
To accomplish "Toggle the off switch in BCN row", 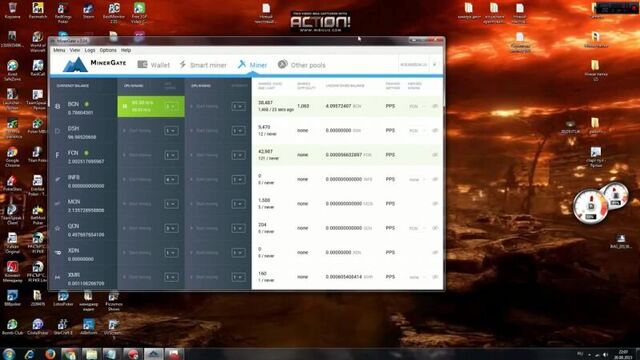I will [435, 106].
